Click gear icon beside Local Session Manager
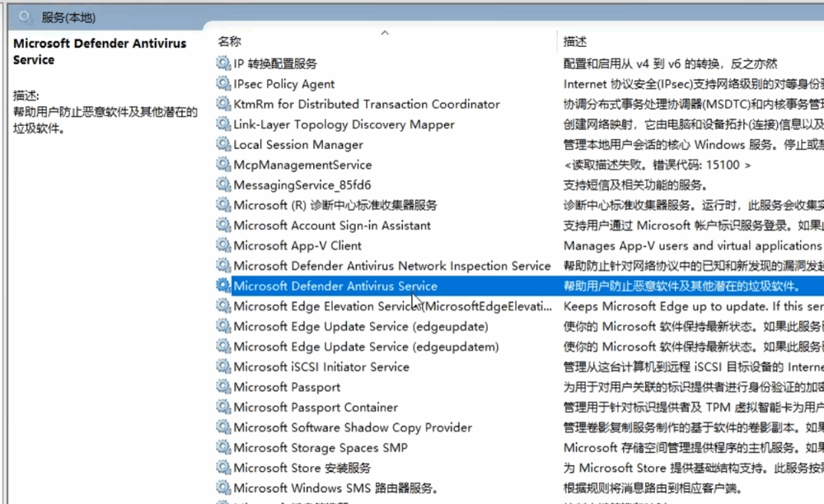This screenshot has height=504, width=824. [x=223, y=144]
